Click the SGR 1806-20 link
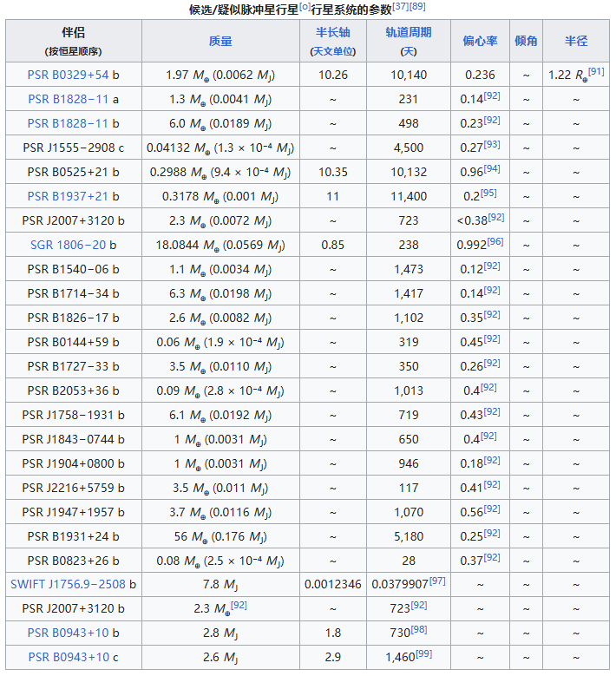This screenshot has width=616, height=676. tap(68, 245)
